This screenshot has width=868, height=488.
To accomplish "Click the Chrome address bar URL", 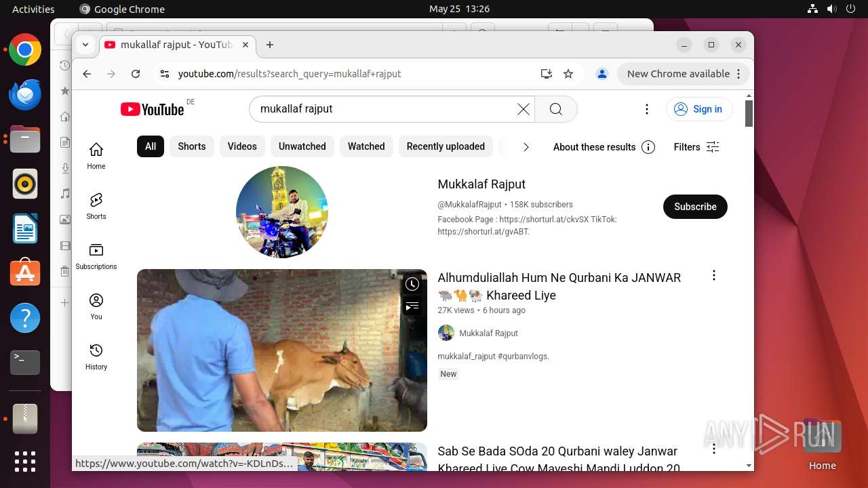I will pos(290,74).
